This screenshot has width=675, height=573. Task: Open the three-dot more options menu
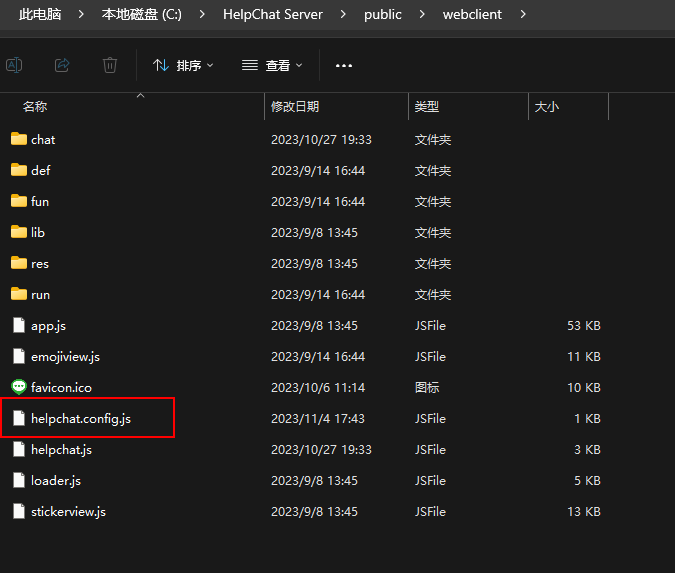[344, 65]
